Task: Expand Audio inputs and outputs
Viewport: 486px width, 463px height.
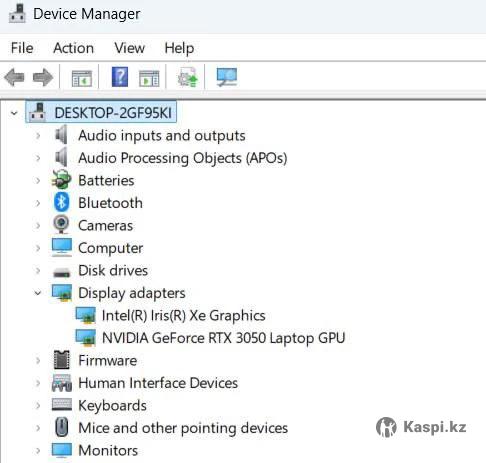Action: (x=38, y=136)
